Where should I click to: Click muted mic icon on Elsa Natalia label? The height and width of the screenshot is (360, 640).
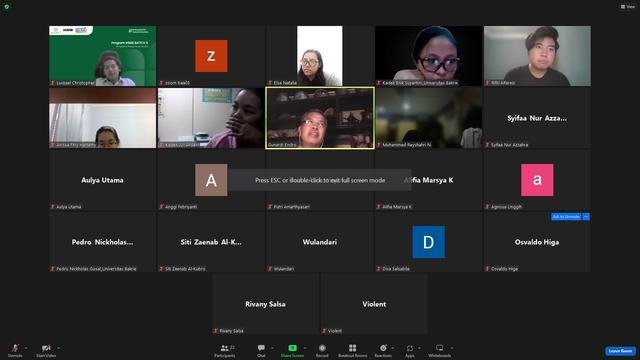pos(270,83)
